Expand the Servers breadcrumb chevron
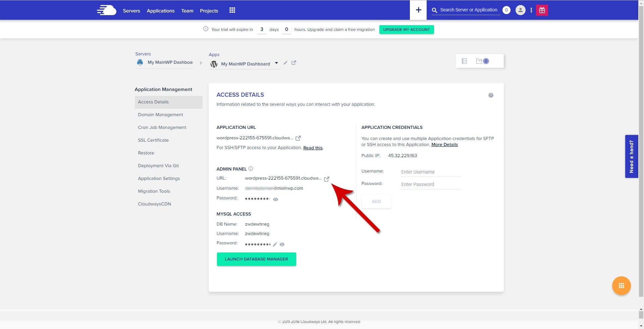The height and width of the screenshot is (329, 644). 201,62
